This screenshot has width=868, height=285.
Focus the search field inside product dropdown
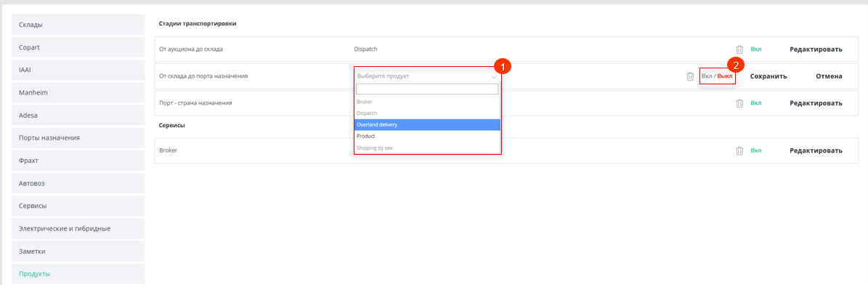tap(427, 89)
